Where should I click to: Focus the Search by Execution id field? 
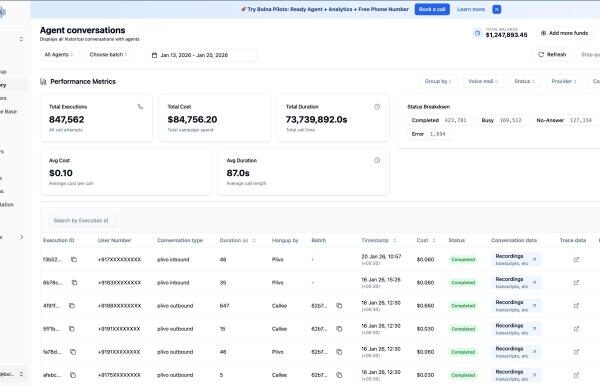[82, 220]
